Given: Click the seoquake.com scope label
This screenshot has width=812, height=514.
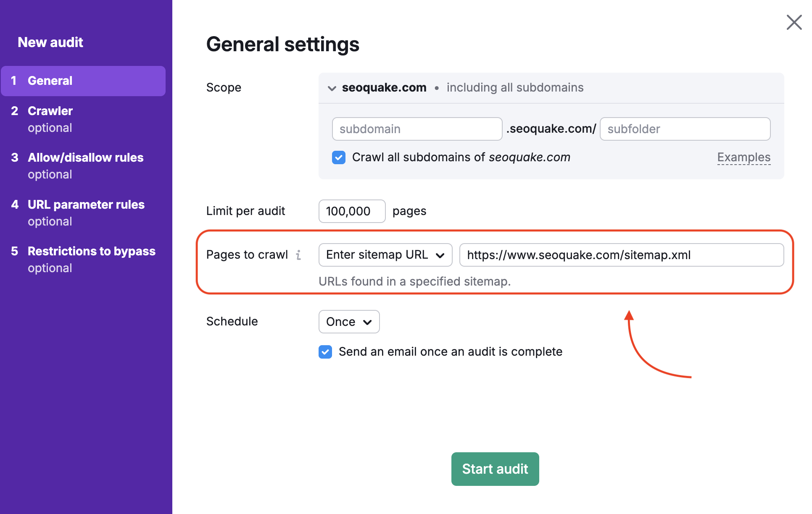Looking at the screenshot, I should click(x=384, y=88).
